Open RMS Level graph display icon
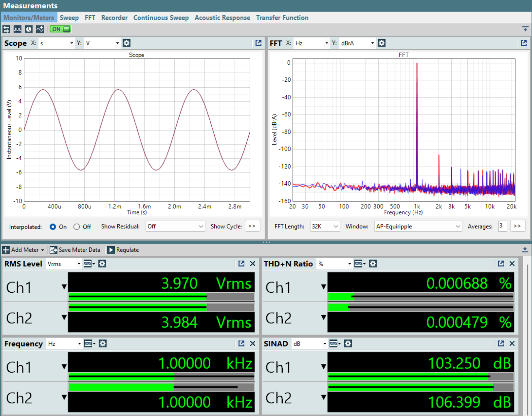 pos(88,264)
